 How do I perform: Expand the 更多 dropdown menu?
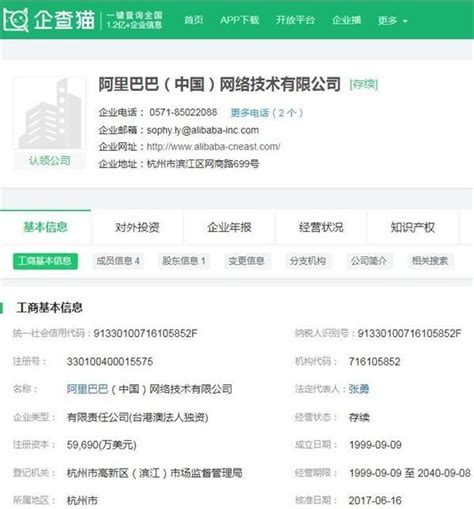point(392,21)
